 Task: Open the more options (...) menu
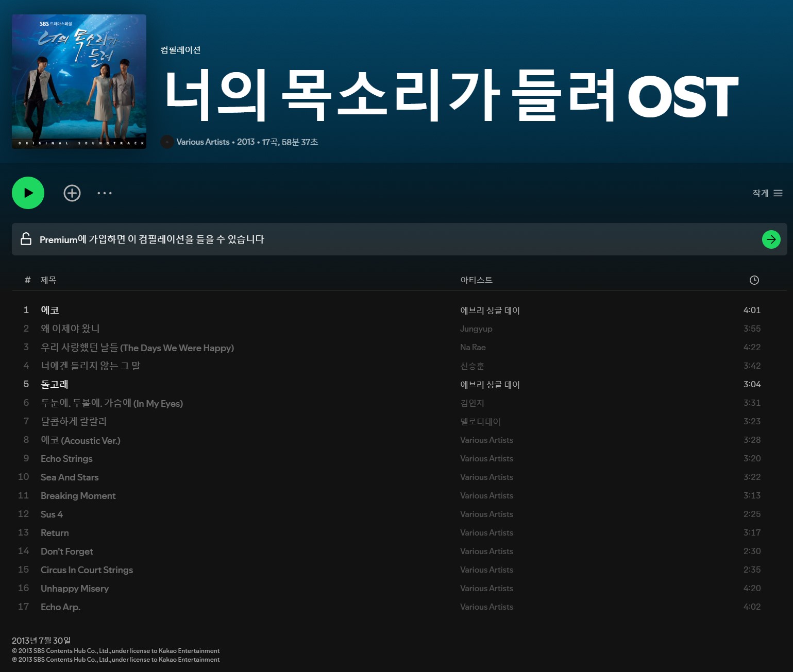click(x=104, y=193)
